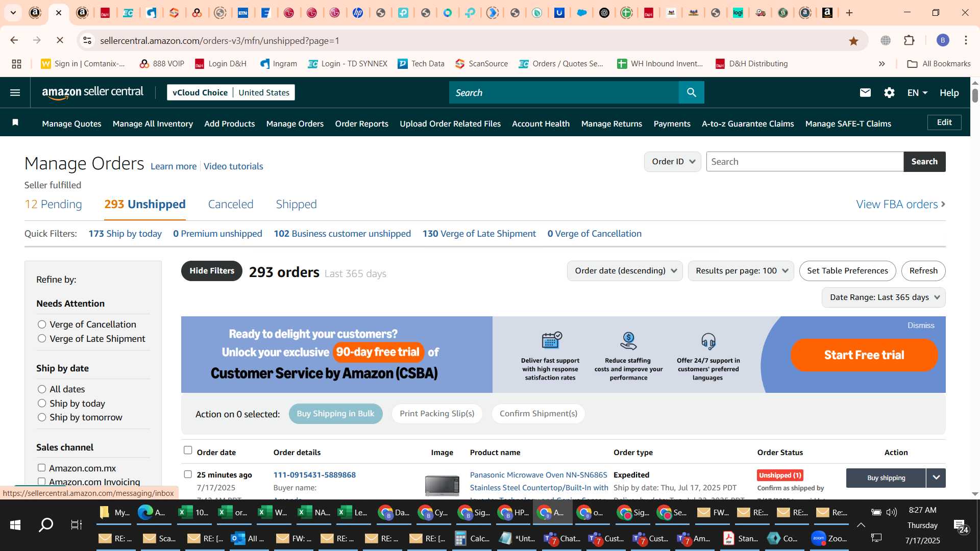The height and width of the screenshot is (551, 980).
Task: Open the Zoom taskbar item
Action: [828, 538]
